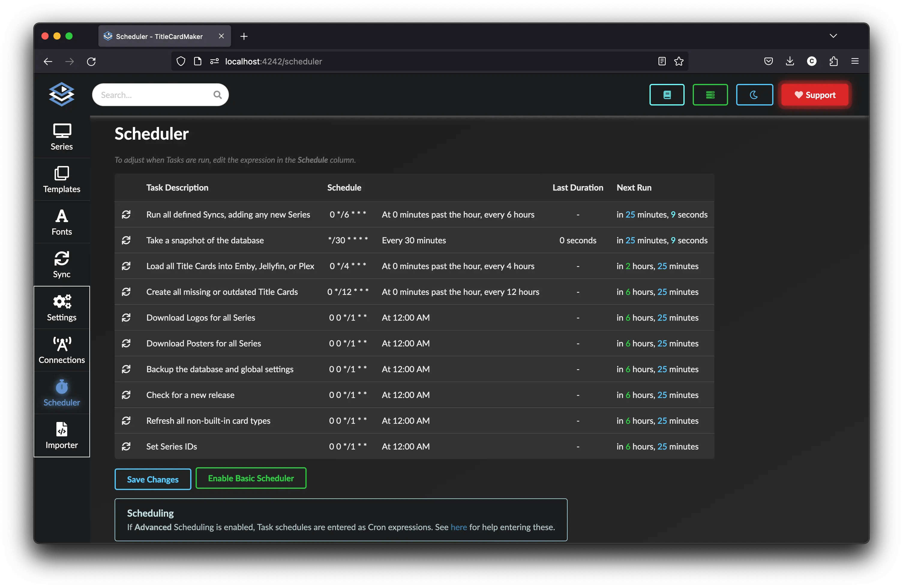The height and width of the screenshot is (588, 903).
Task: Go to Templates in the sidebar
Action: 61,179
